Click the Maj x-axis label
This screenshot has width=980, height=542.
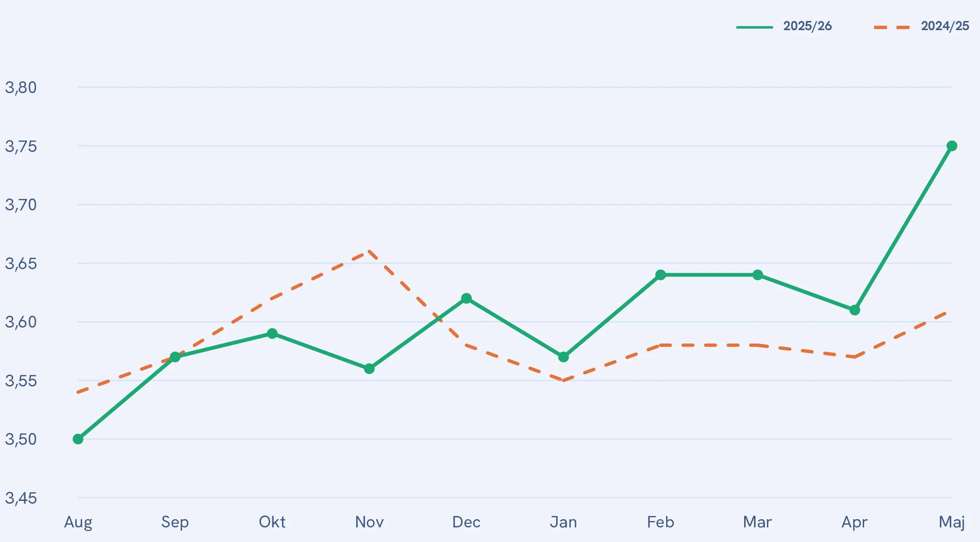pyautogui.click(x=952, y=522)
